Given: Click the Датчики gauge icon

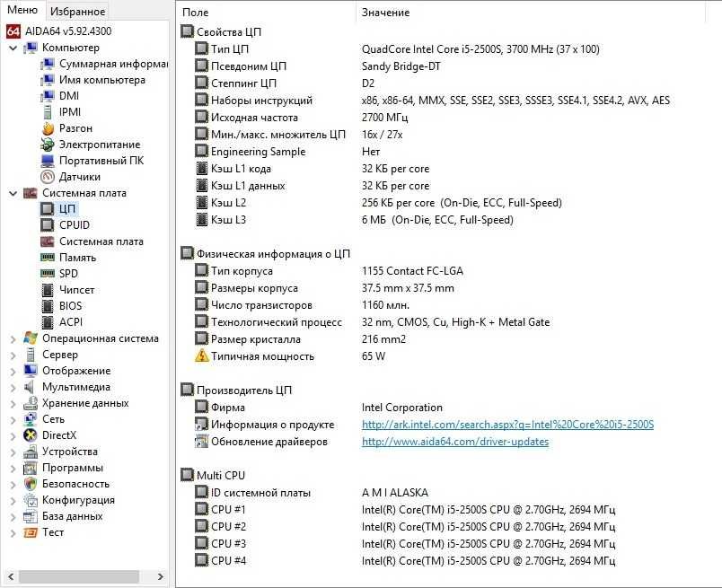Looking at the screenshot, I should click(x=48, y=177).
